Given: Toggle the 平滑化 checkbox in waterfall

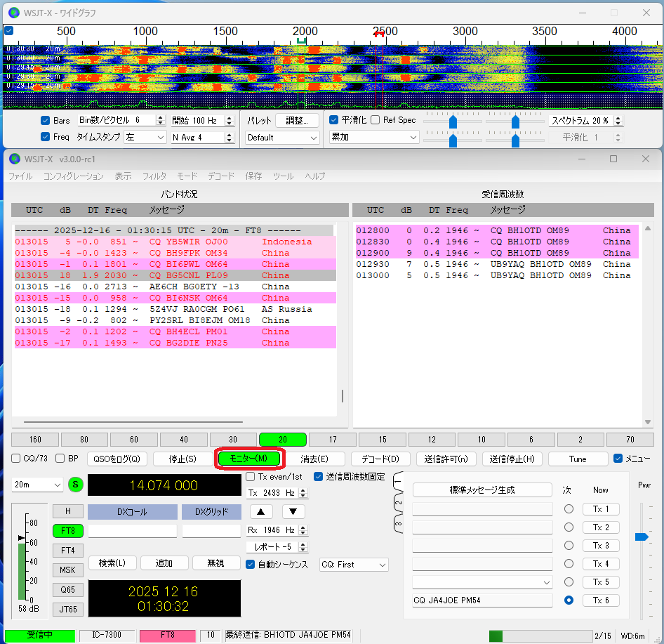Looking at the screenshot, I should coord(334,120).
